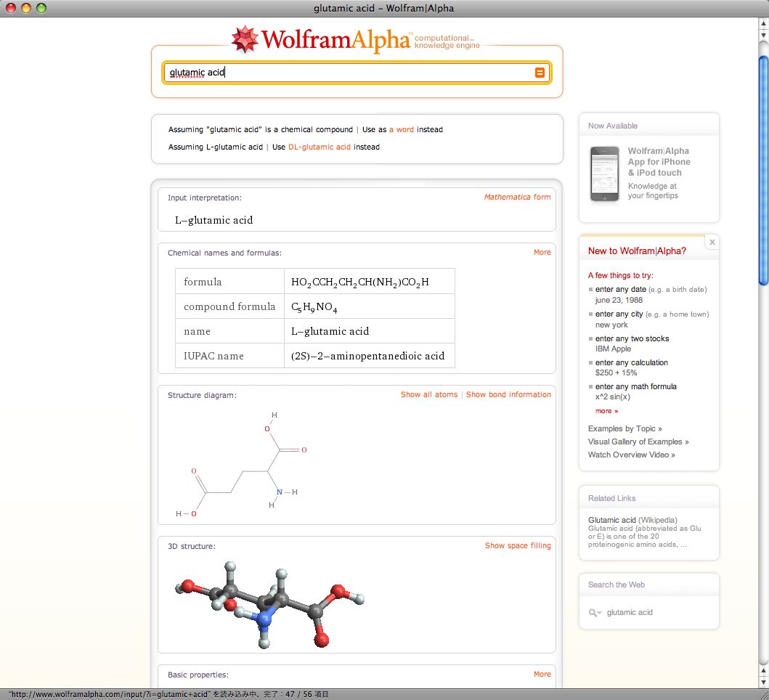
Task: Open Glutamic acid Wikipedia link
Action: [632, 520]
